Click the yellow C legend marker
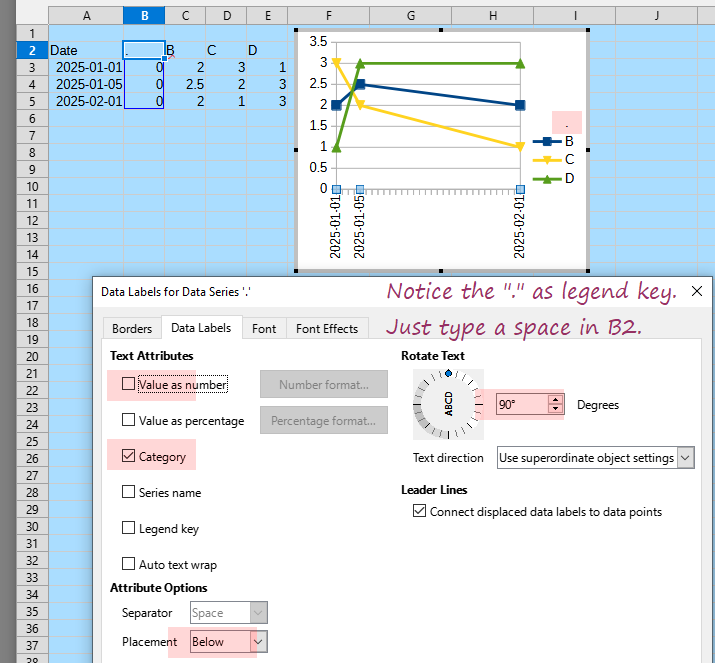 click(546, 159)
